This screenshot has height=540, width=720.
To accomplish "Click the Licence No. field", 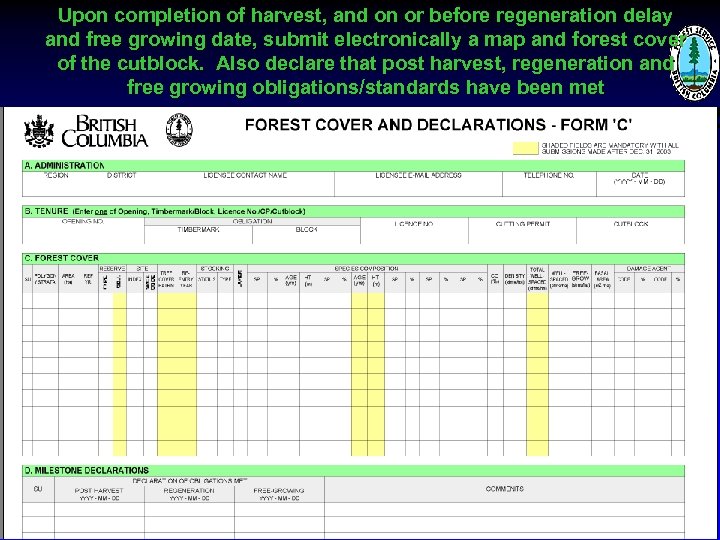I will (x=414, y=231).
